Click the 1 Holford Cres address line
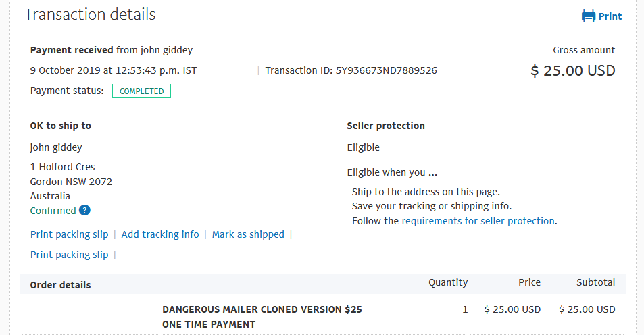Image resolution: width=644 pixels, height=335 pixels. (x=62, y=167)
